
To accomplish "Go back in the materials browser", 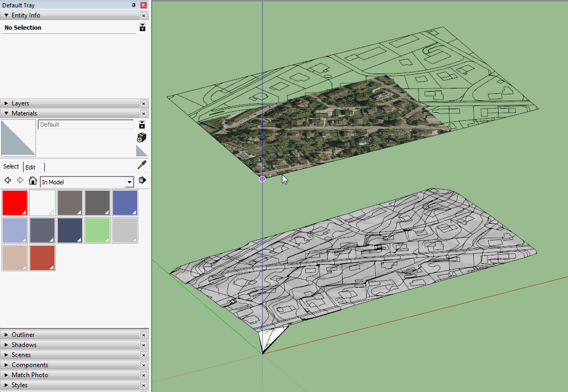I will (x=7, y=181).
